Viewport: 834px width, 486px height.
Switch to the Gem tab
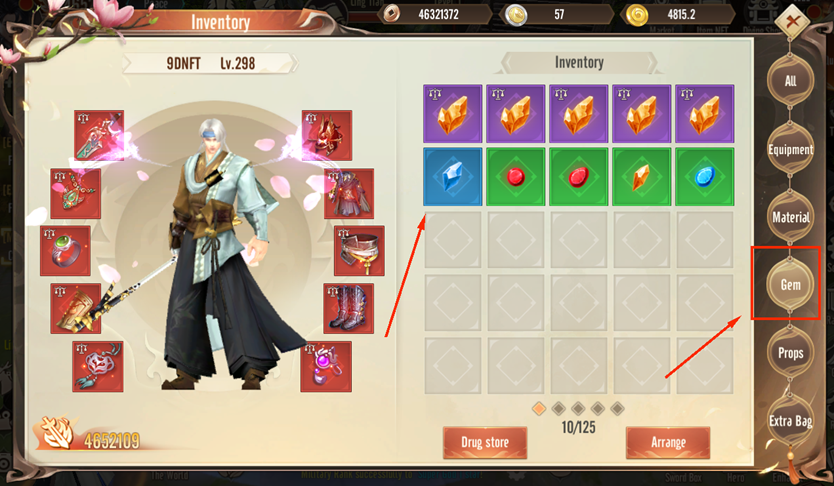point(790,284)
